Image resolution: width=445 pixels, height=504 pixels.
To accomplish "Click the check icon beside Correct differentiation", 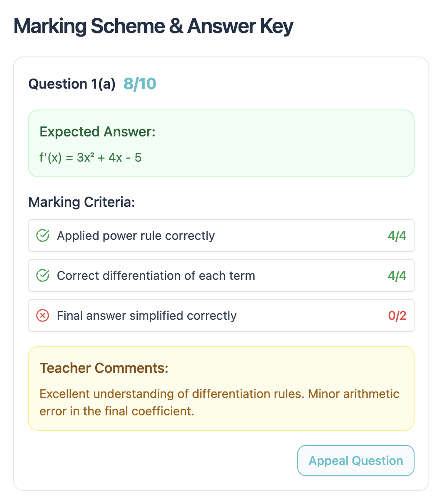I will (42, 275).
